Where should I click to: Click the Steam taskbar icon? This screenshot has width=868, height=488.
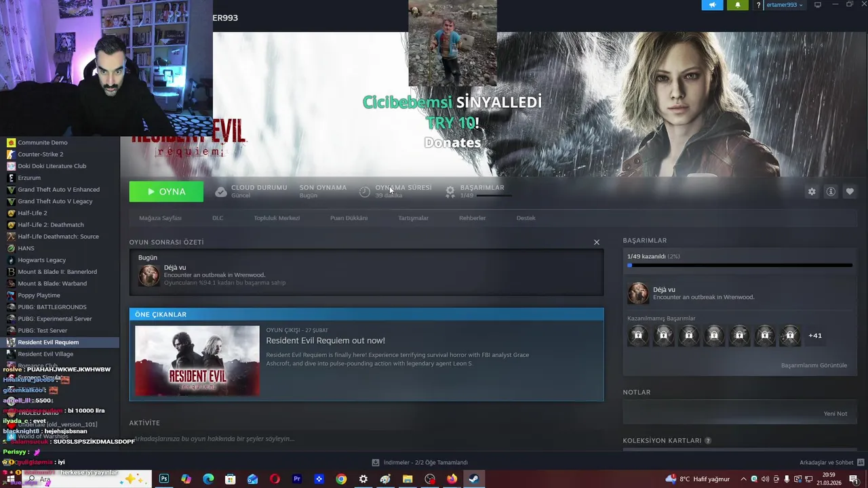tap(474, 479)
